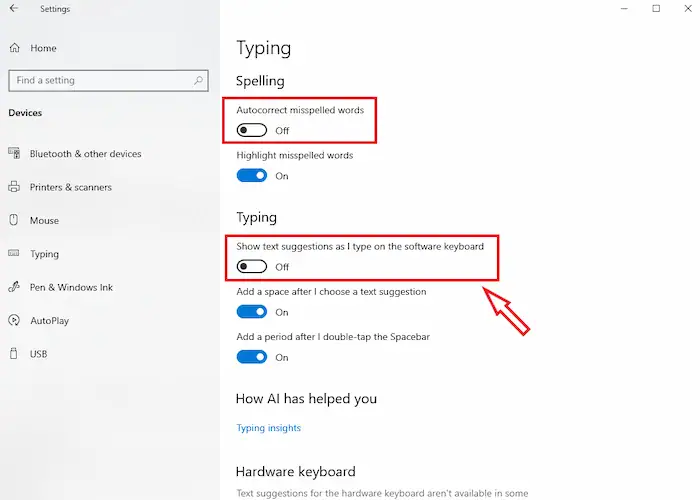
Task: Enable Autocorrect misspelled words toggle
Action: coord(252,130)
